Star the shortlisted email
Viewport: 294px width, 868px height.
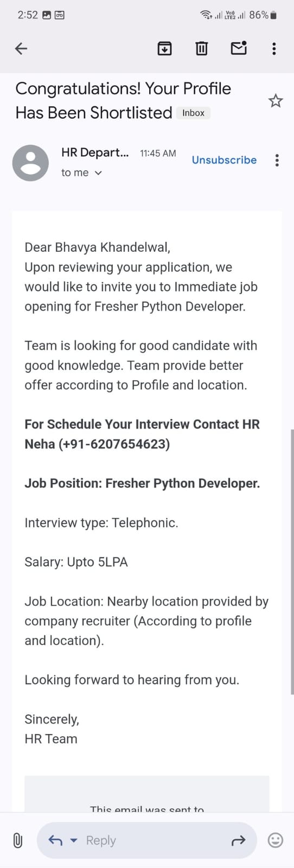(276, 101)
